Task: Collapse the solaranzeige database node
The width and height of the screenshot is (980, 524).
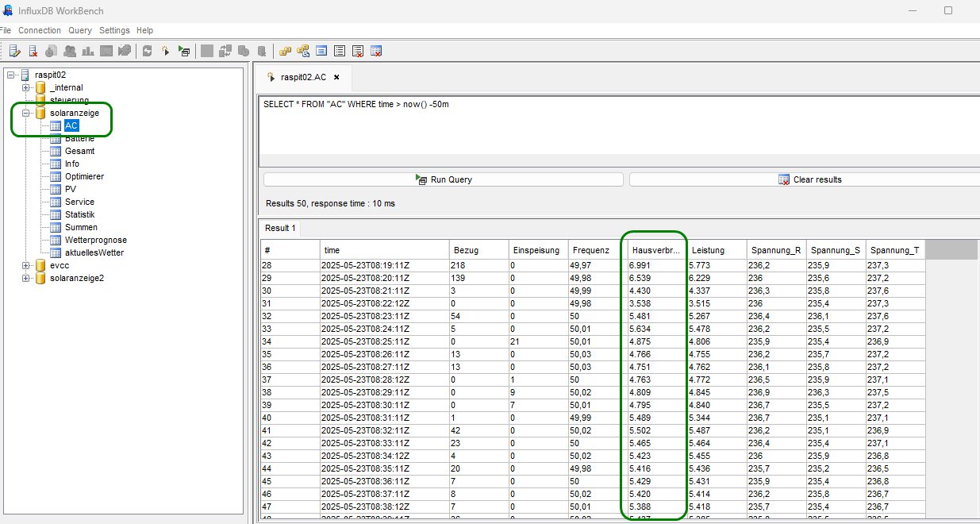Action: tap(25, 113)
